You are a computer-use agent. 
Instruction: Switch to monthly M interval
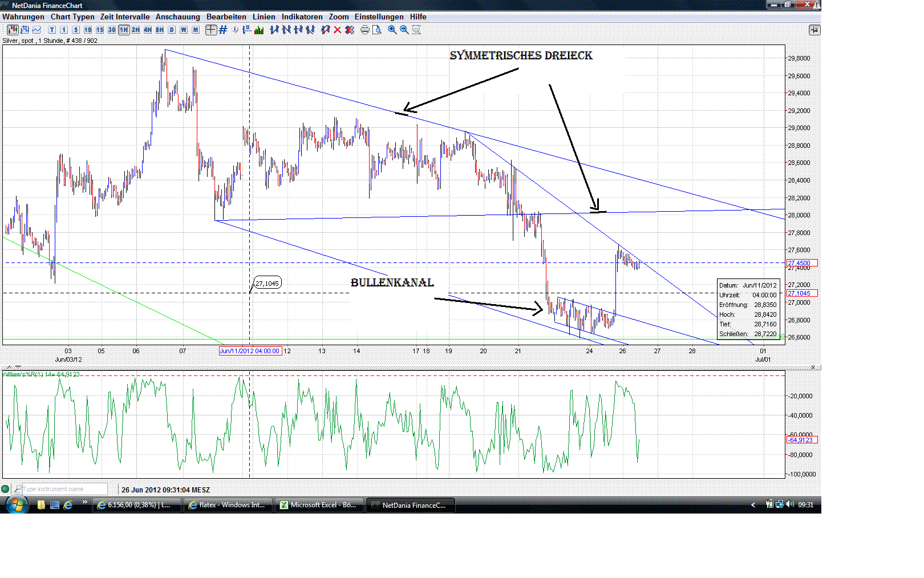[x=196, y=30]
